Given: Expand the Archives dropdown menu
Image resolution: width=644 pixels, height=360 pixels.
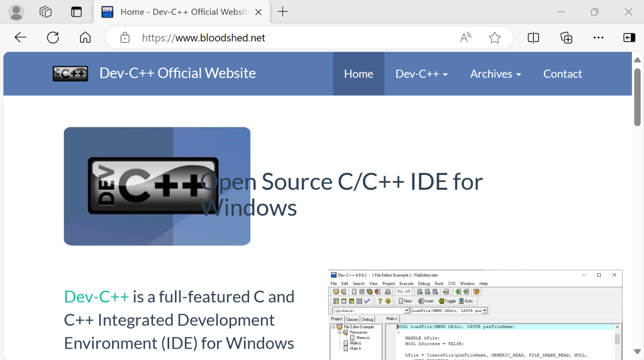Looking at the screenshot, I should click(x=495, y=73).
